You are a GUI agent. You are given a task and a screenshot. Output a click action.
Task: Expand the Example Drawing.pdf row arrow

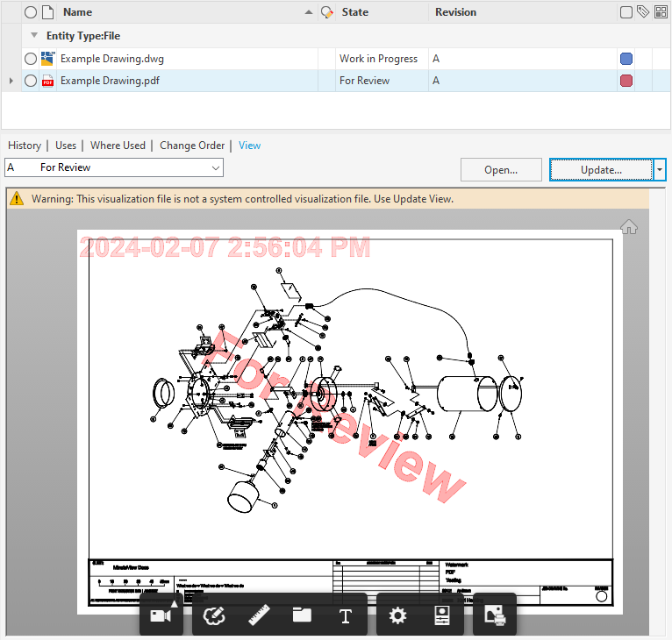point(11,81)
